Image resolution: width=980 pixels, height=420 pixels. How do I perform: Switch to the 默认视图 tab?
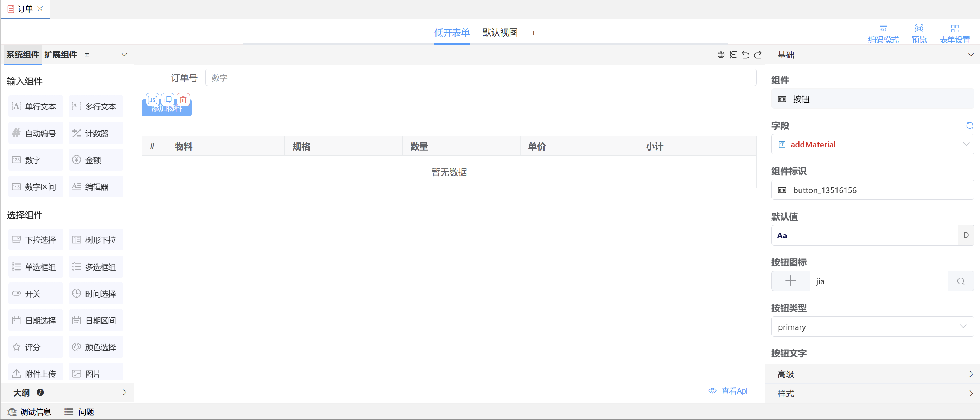pyautogui.click(x=500, y=33)
